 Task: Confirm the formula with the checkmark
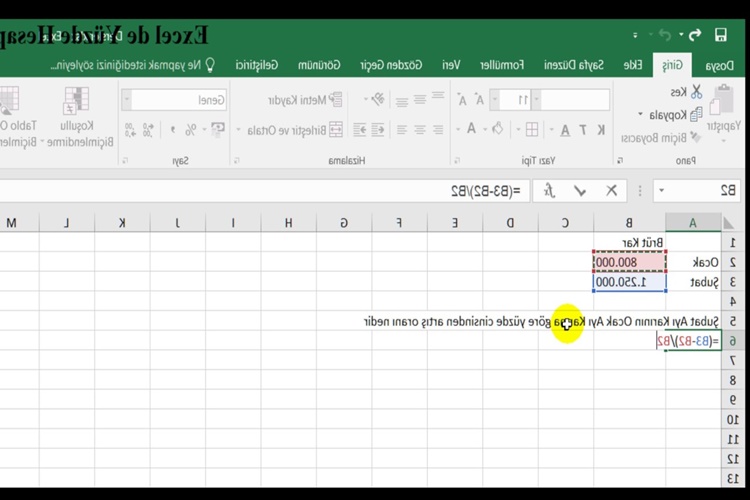click(580, 191)
